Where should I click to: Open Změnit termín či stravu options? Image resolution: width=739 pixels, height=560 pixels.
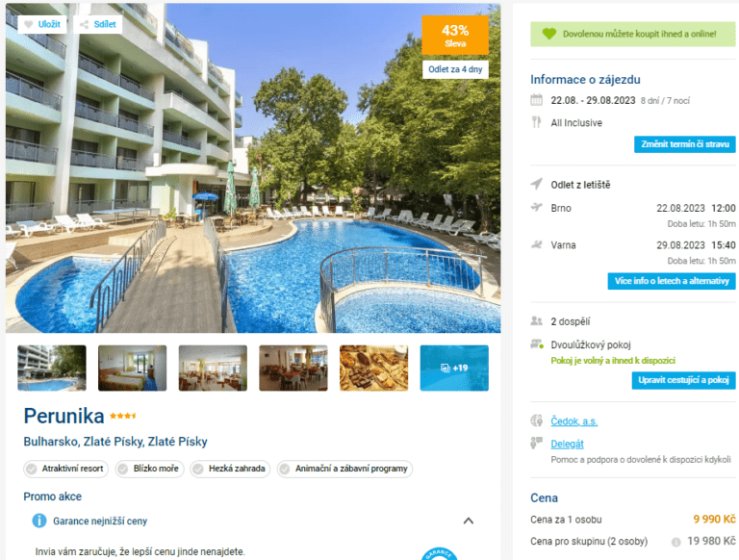[685, 144]
